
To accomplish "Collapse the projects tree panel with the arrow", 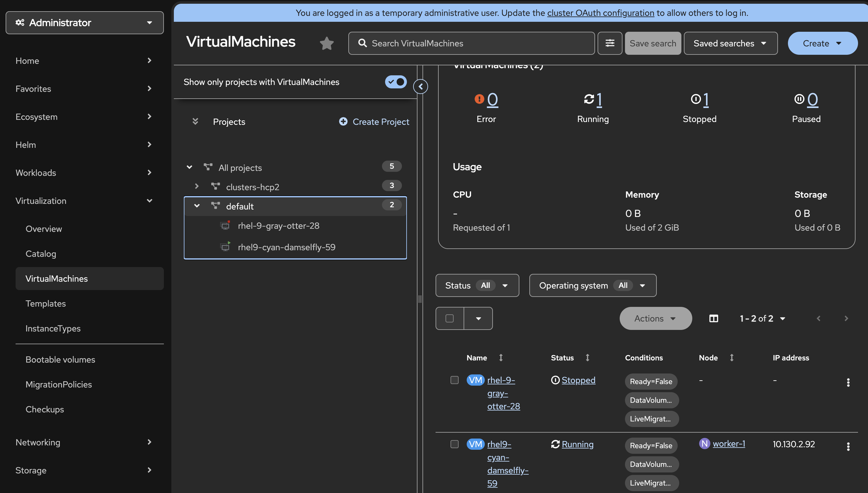I will (420, 87).
